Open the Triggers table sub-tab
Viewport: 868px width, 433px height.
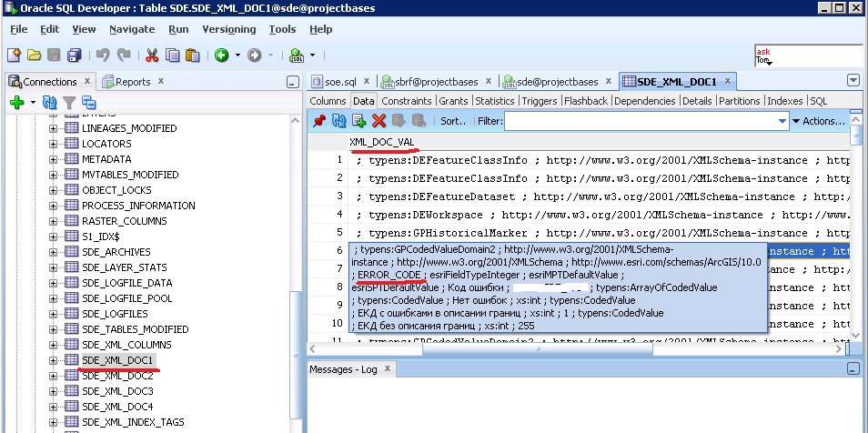pos(540,101)
